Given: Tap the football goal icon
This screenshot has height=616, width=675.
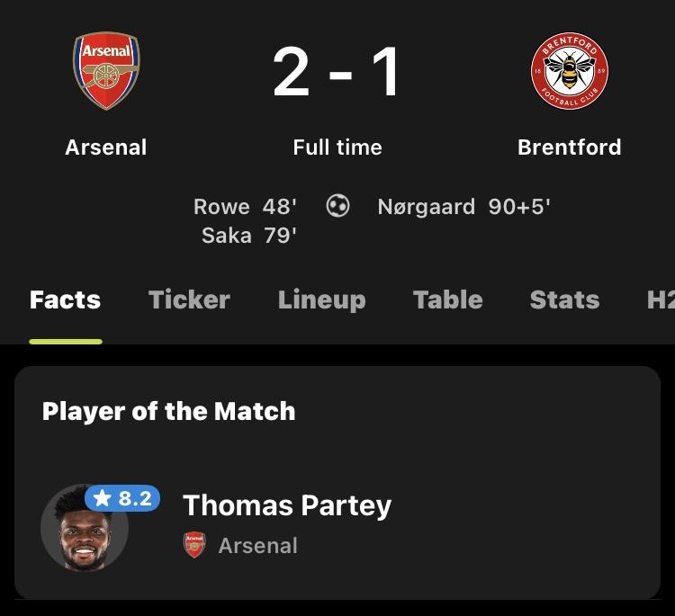Looking at the screenshot, I should pyautogui.click(x=337, y=207).
